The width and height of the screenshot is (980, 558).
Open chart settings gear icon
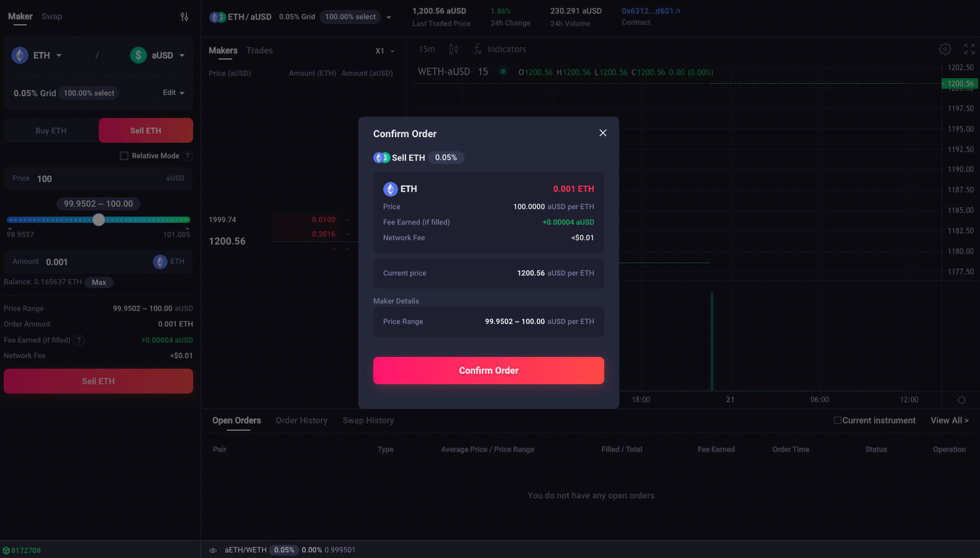tap(945, 49)
